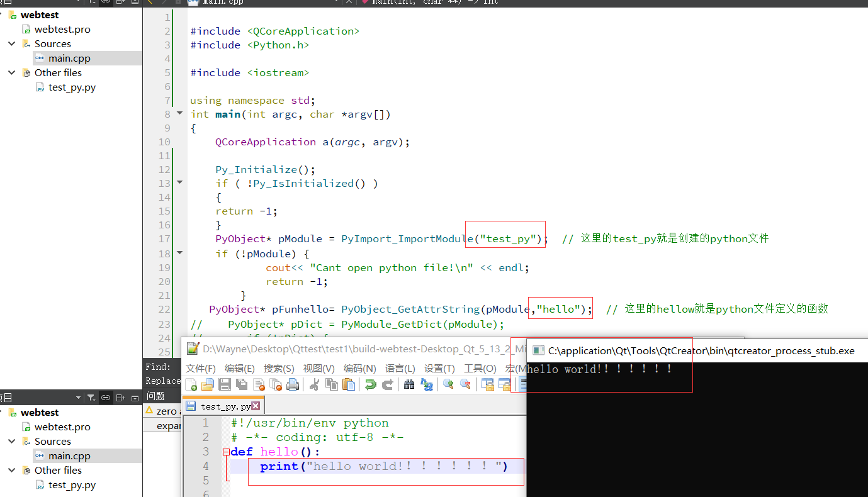Collapse Other files folder in lower project tree
This screenshot has height=497, width=868.
11,470
